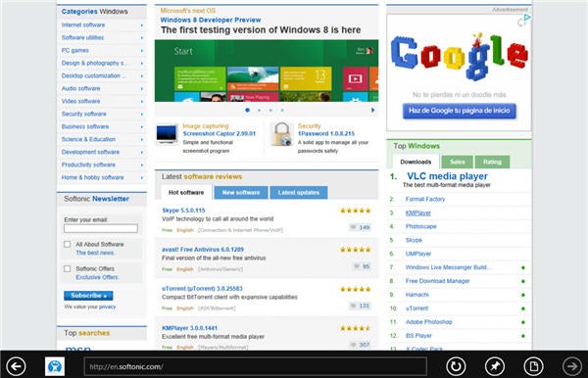Advance the Windows 8 slideshow with right arrow
The height and width of the screenshot is (378, 588).
point(372,110)
